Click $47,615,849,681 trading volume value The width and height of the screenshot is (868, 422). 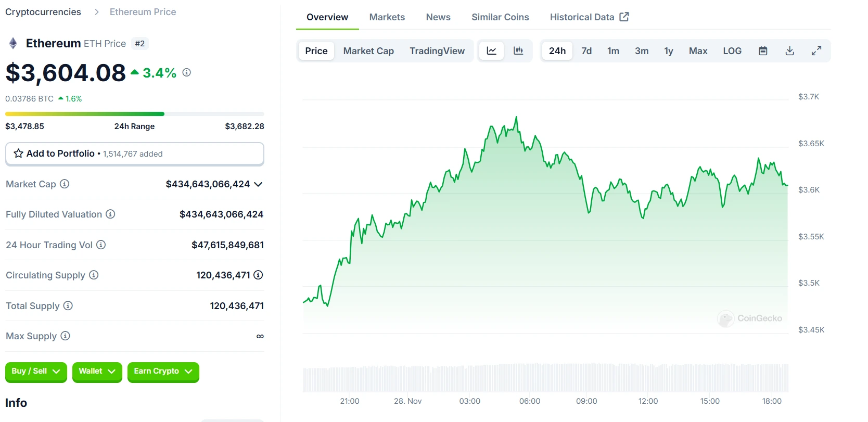[228, 245]
